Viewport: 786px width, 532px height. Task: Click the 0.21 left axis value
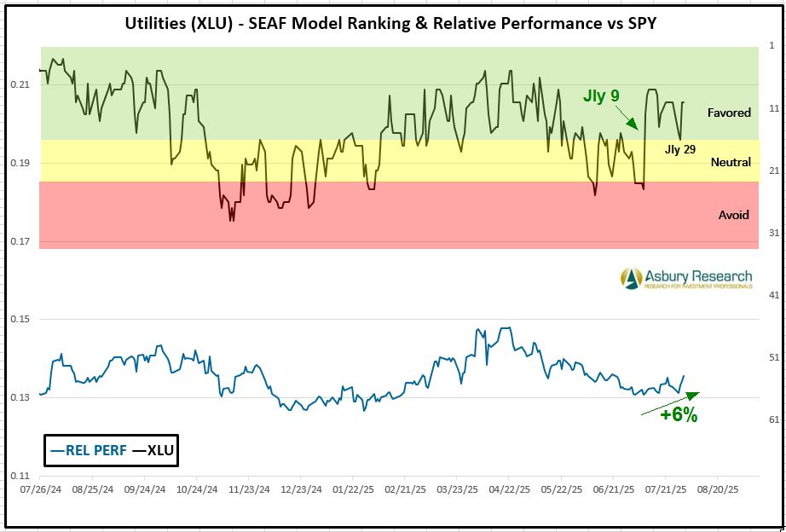20,84
